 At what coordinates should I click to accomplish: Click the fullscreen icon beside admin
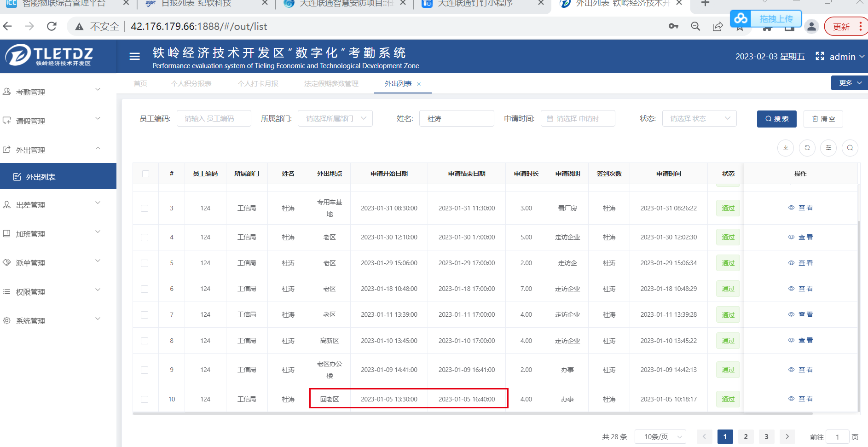click(x=820, y=56)
